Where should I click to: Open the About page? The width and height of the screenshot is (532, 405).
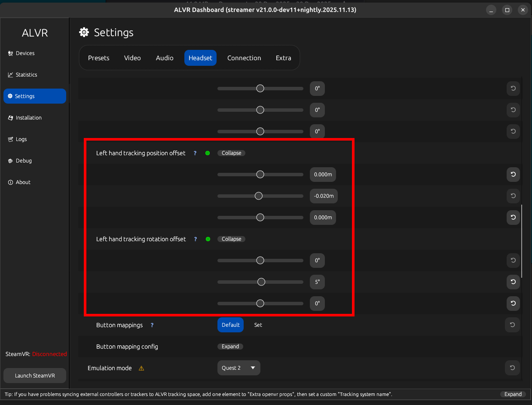22,182
